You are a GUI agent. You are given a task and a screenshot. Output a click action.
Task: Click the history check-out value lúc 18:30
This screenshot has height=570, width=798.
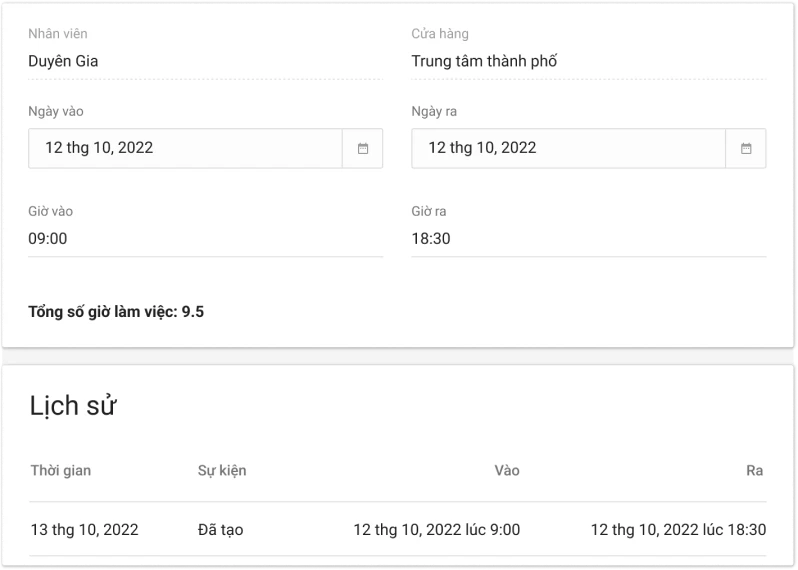tap(678, 530)
